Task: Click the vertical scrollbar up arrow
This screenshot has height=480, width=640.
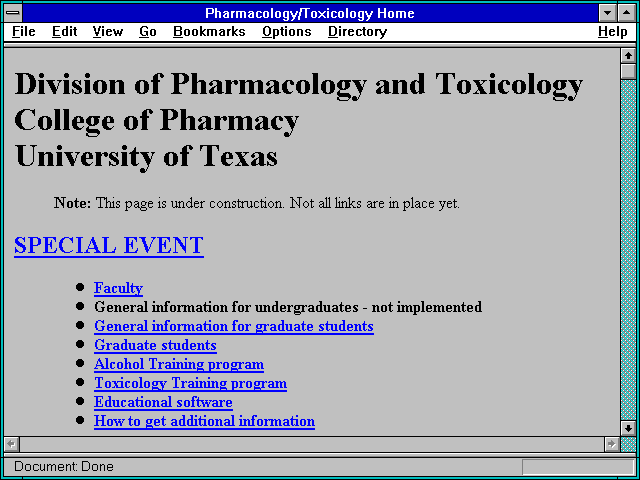Action: 628,56
